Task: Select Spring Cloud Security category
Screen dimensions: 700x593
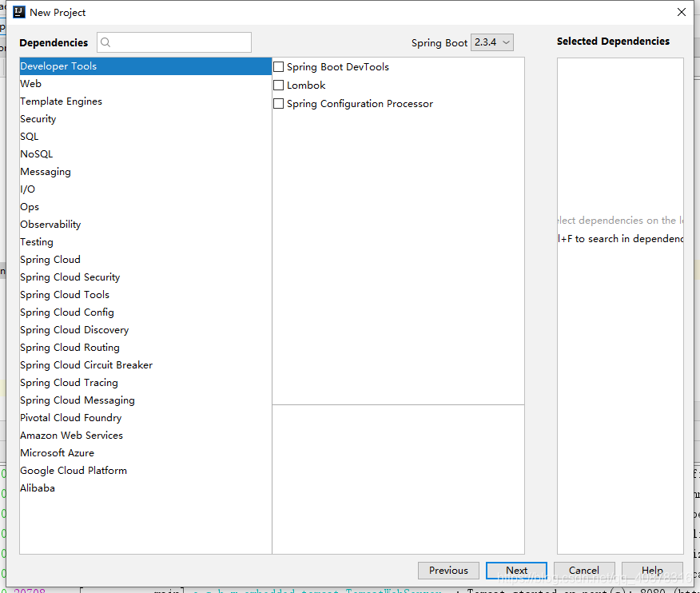Action: point(145,277)
